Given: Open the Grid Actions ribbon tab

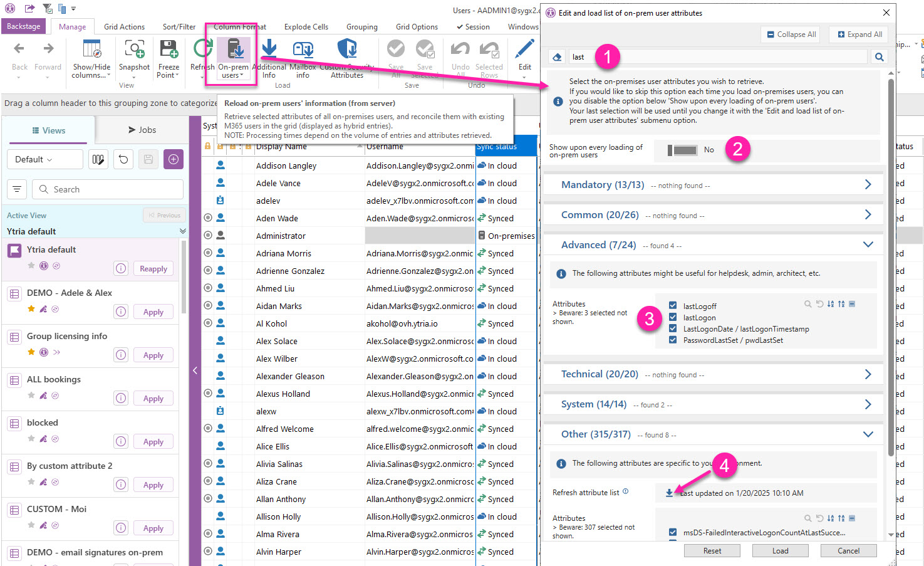Looking at the screenshot, I should point(124,27).
